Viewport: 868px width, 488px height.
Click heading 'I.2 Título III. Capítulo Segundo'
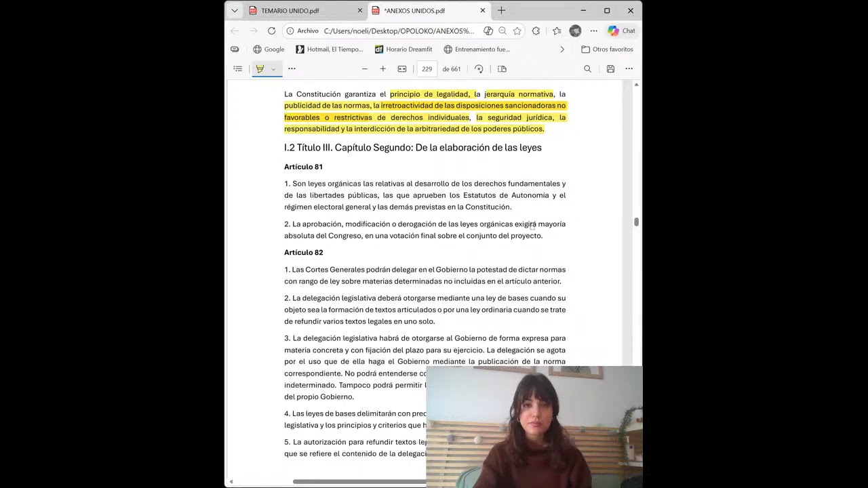413,148
